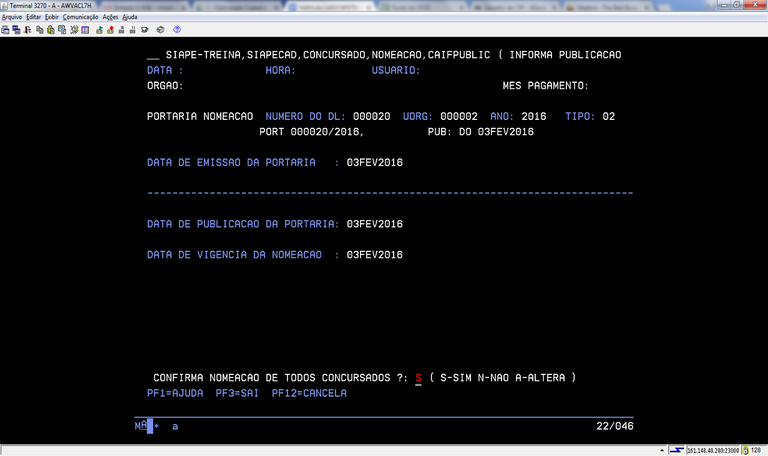
Task: Click the Terminal 3270 title bar icon
Action: (4, 6)
